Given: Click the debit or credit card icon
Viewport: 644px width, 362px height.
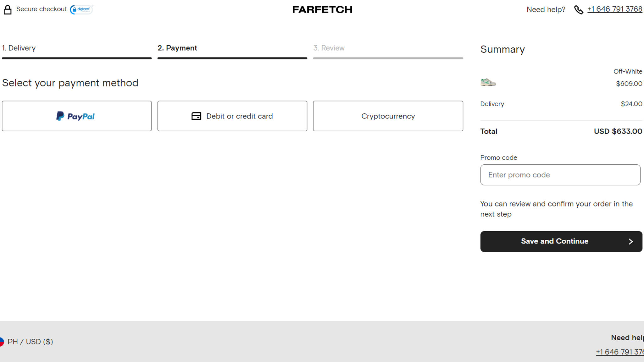Looking at the screenshot, I should click(x=197, y=116).
